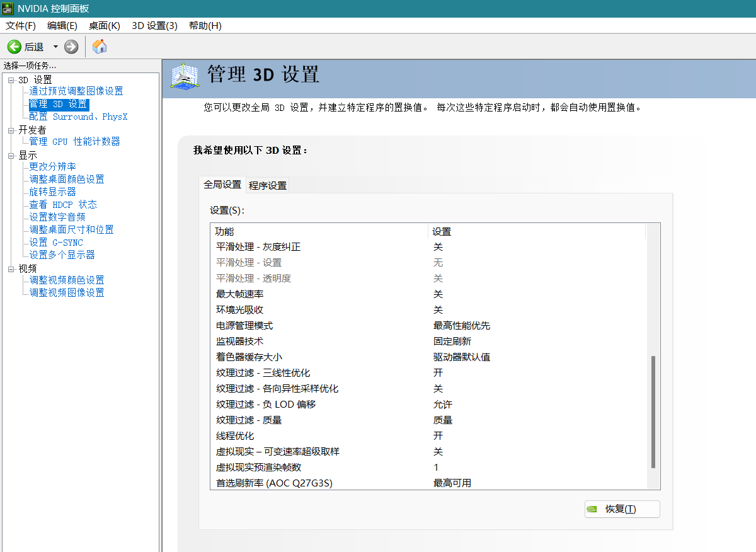Select the 纹理过滤 - 质量 row
This screenshot has width=756, height=552.
[x=428, y=420]
